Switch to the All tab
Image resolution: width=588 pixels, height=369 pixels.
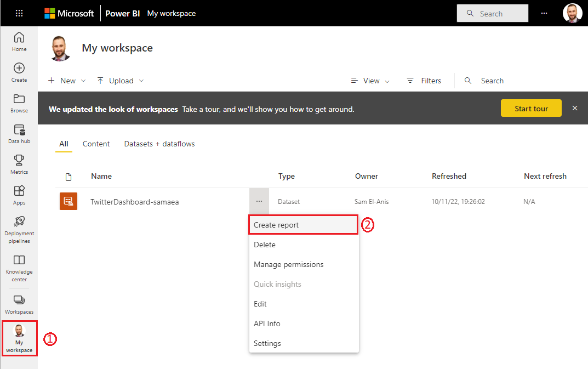click(x=64, y=144)
